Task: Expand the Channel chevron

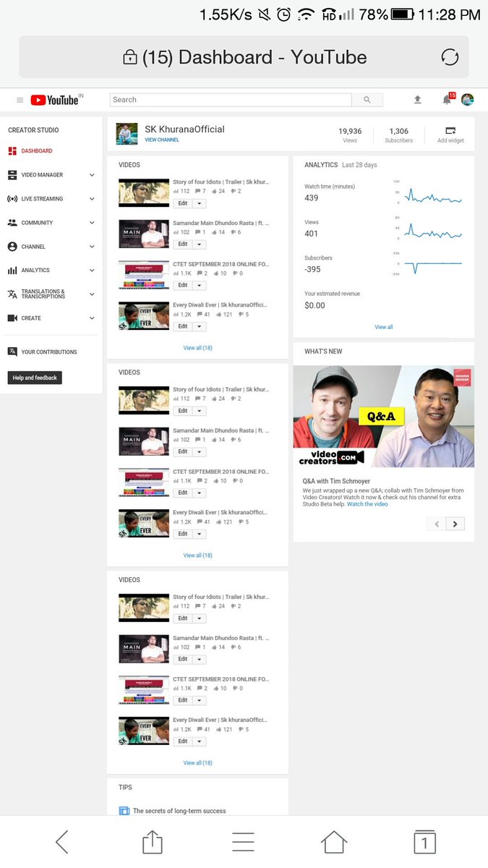Action: [x=92, y=247]
